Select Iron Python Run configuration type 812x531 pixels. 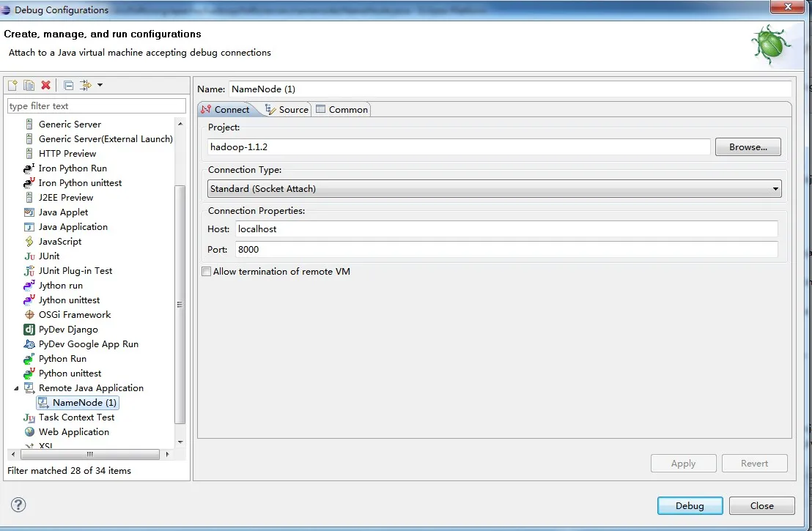pos(73,168)
